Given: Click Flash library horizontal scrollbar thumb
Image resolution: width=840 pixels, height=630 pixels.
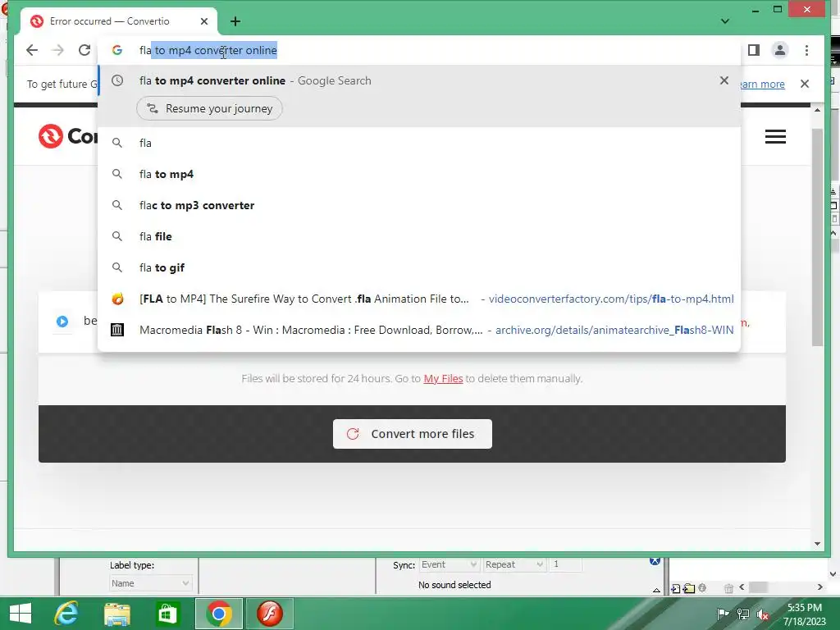Looking at the screenshot, I should [758, 587].
